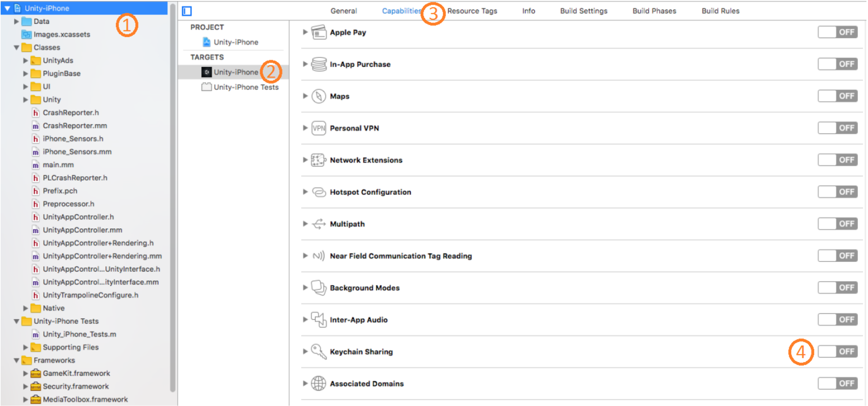The height and width of the screenshot is (406, 868).
Task: Click the Images.xcassets asset catalog icon
Action: (27, 34)
